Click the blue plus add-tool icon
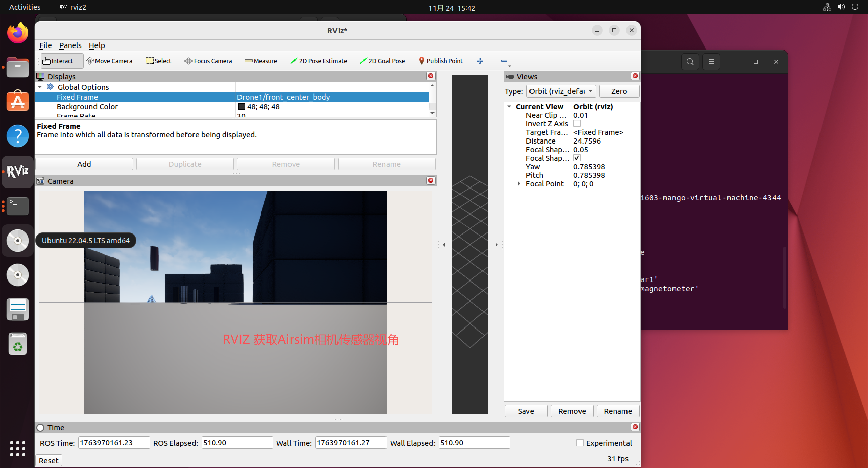Screen dimensions: 868x468 pos(480,61)
